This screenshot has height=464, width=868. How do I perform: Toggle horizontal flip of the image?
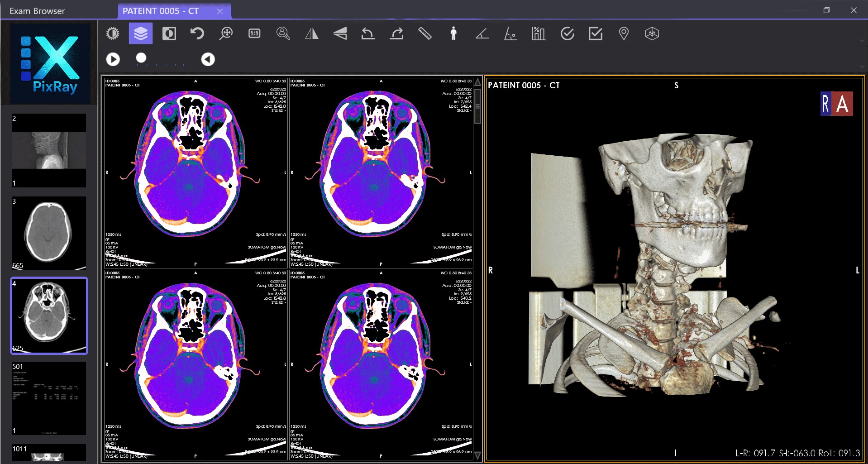tap(311, 33)
